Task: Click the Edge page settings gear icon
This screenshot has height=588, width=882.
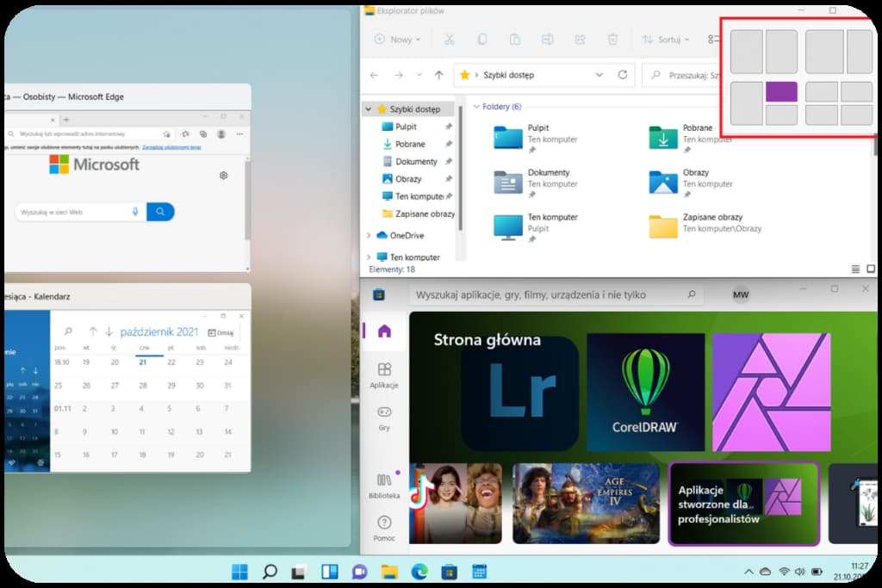Action: (x=223, y=175)
